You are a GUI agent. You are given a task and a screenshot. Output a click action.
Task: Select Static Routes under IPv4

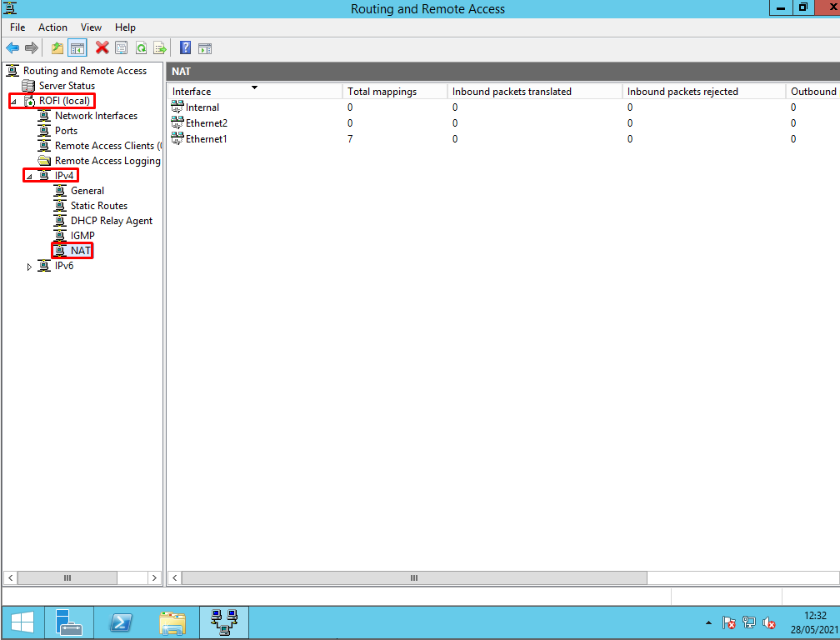99,206
